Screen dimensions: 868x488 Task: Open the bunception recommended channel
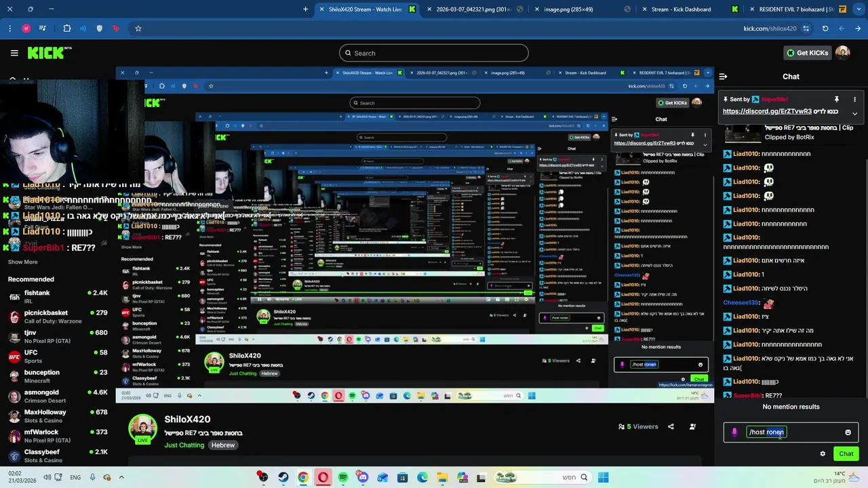coord(58,376)
